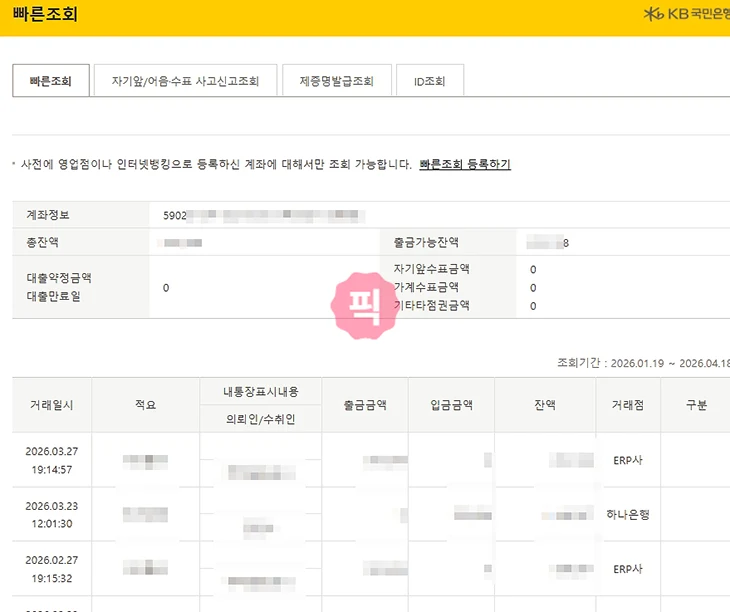Open the ID조회 tab
730x612 pixels.
coord(430,81)
